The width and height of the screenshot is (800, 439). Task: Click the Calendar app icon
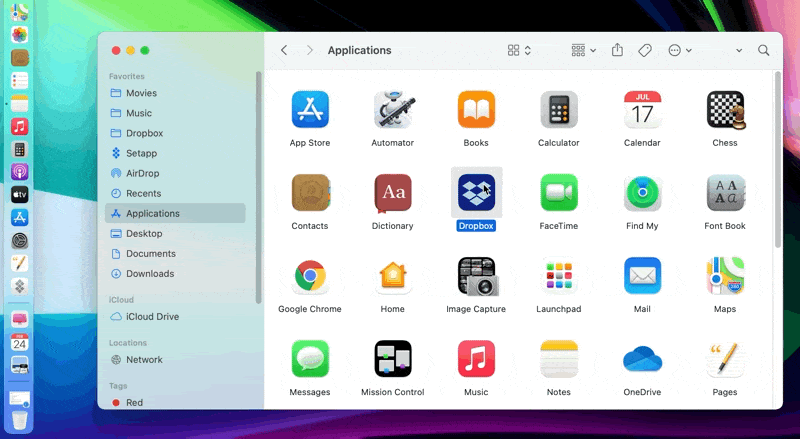tap(642, 109)
